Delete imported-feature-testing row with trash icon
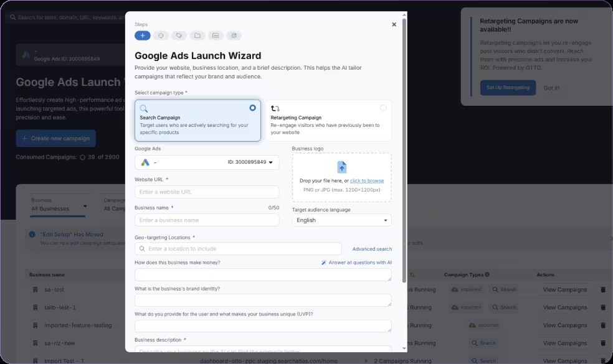613x364 pixels. click(x=603, y=325)
